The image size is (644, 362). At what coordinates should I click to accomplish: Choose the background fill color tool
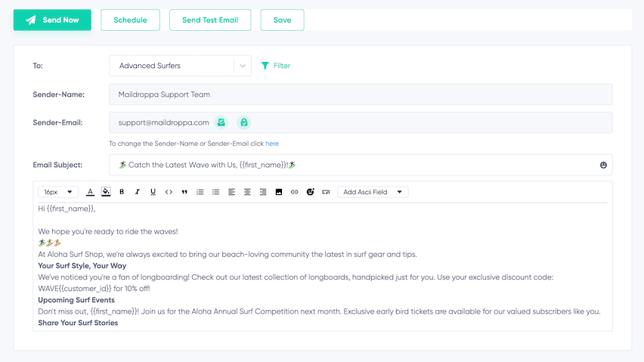pyautogui.click(x=106, y=192)
